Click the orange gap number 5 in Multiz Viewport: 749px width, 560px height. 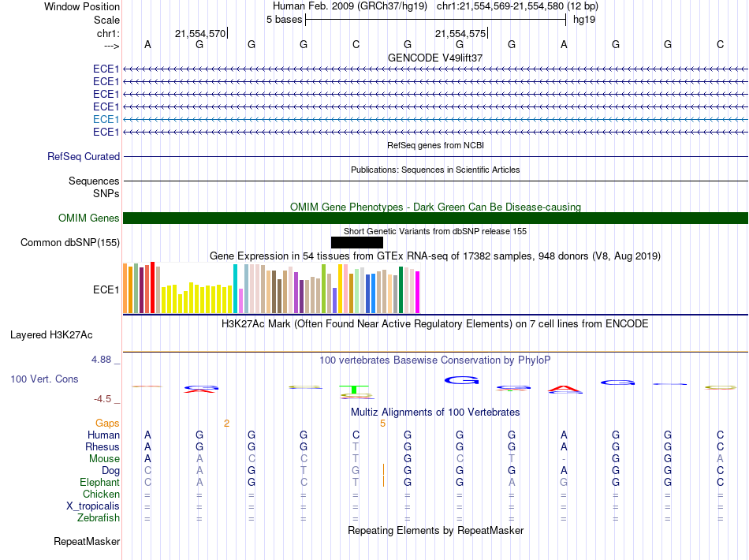(382, 424)
